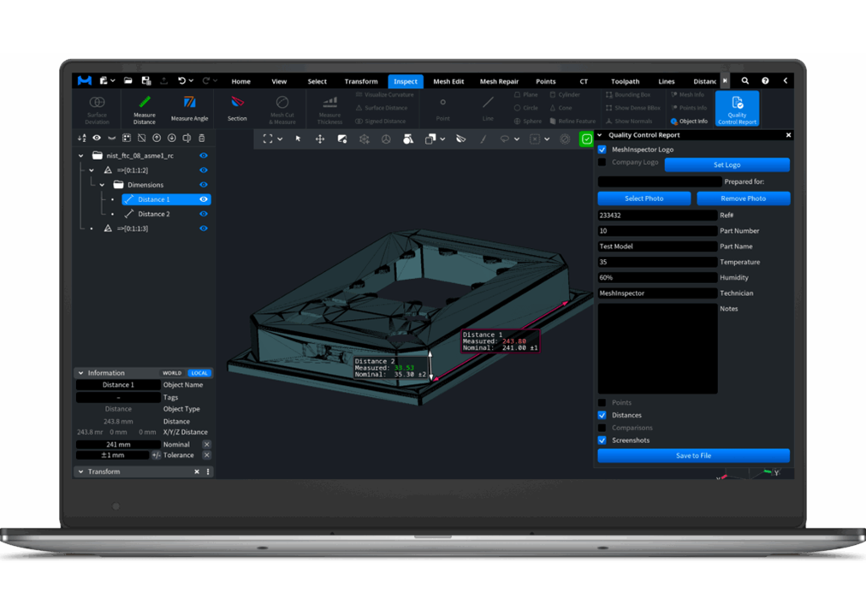The image size is (866, 616).
Task: Hide Distance 2 with eye icon
Action: point(204,214)
